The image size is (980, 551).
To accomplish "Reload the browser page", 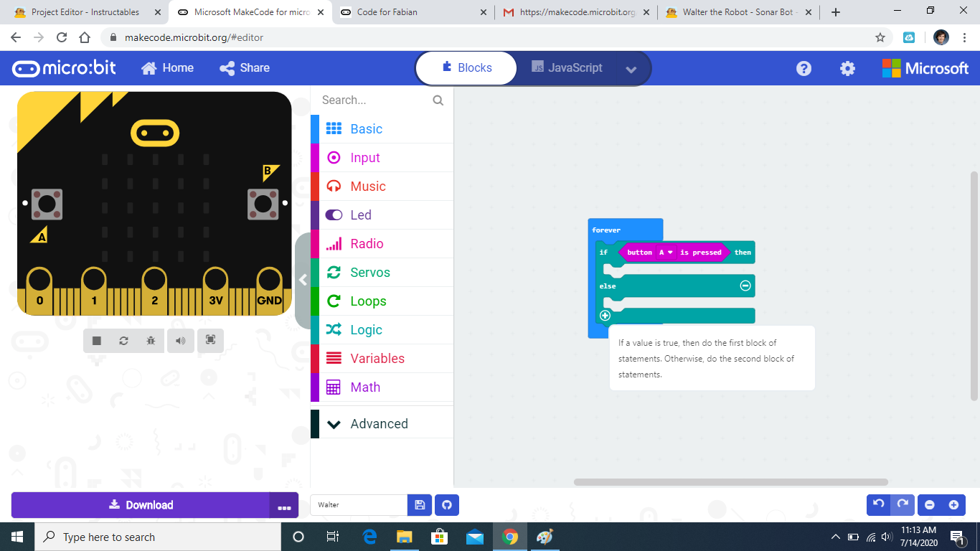I will (x=62, y=37).
